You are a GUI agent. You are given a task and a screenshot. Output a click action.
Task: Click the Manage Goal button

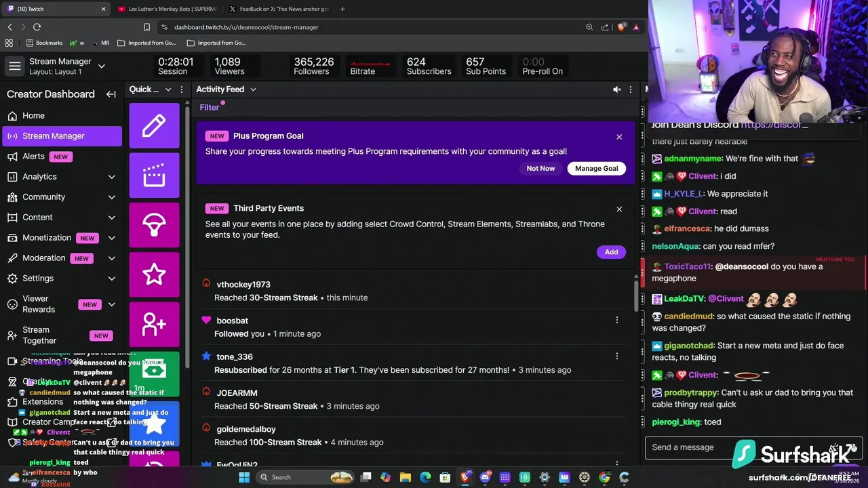[597, 168]
